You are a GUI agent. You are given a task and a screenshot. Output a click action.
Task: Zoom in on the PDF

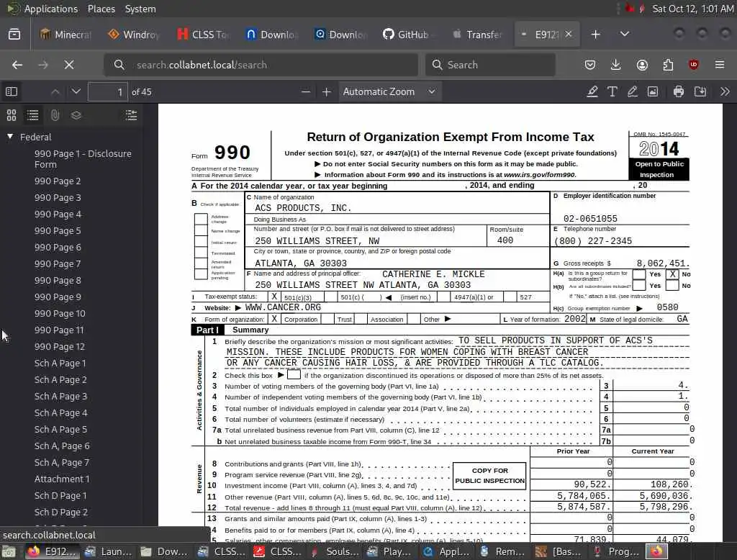coord(327,91)
